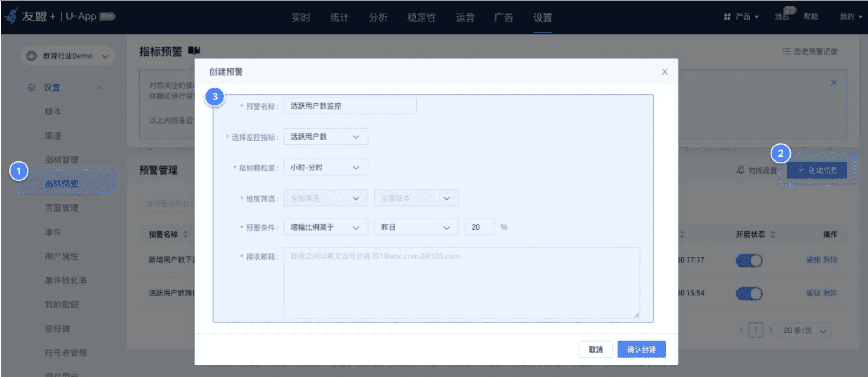Open the documentation book icon beside 指标预警
Image resolution: width=868 pixels, height=377 pixels.
click(x=194, y=50)
